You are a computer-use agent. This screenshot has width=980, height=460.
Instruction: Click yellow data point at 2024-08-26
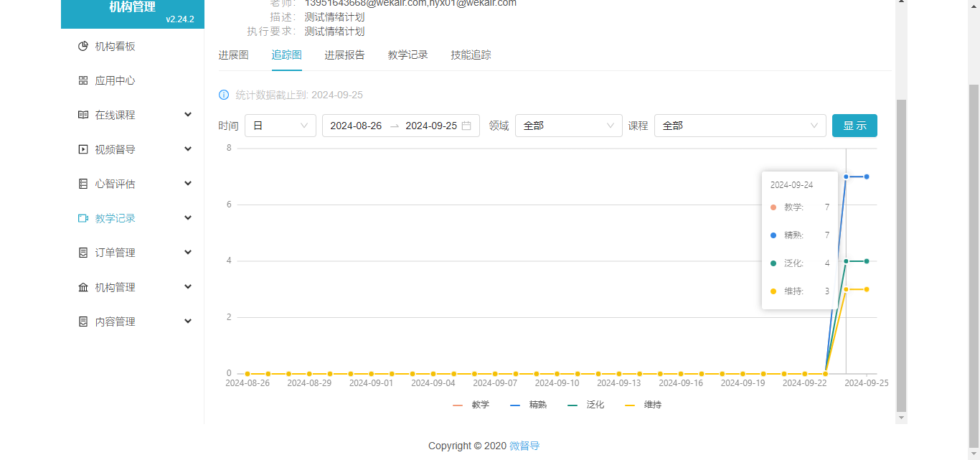pos(248,374)
